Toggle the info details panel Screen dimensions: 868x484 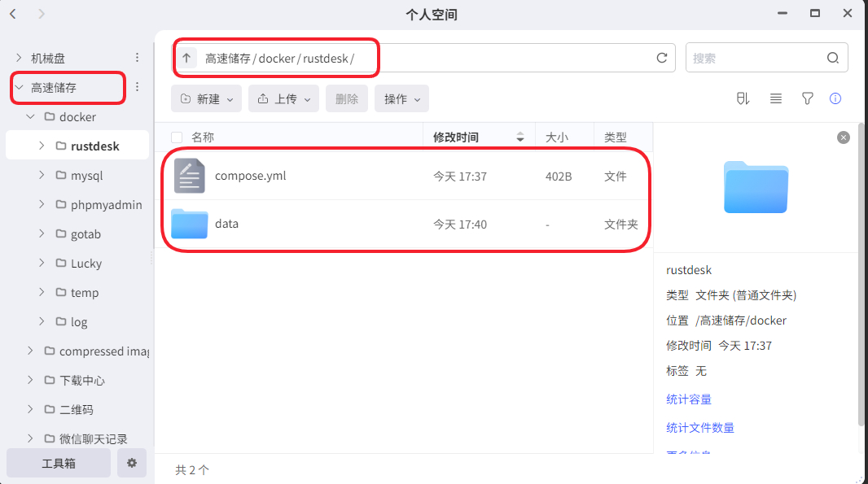(835, 98)
